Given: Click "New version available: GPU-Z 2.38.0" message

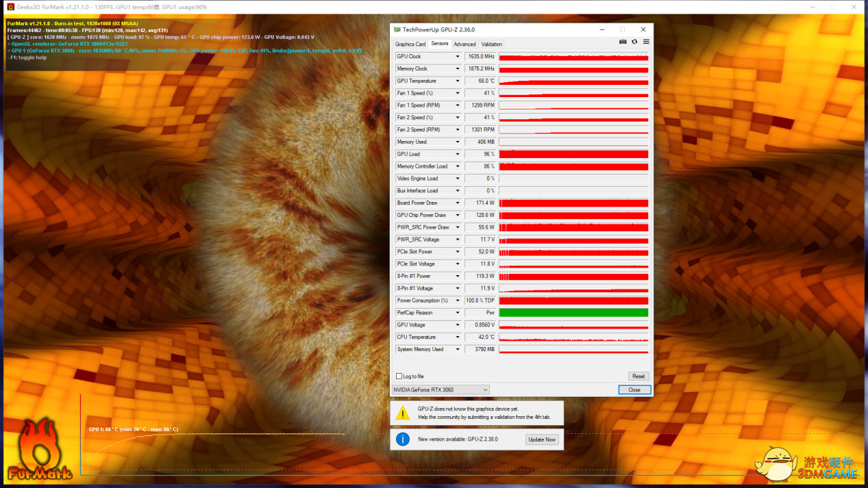Looking at the screenshot, I should point(458,439).
